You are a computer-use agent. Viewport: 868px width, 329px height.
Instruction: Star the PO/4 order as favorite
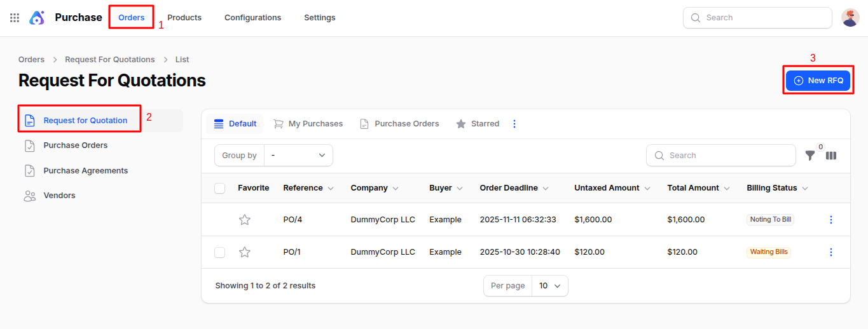coord(245,220)
